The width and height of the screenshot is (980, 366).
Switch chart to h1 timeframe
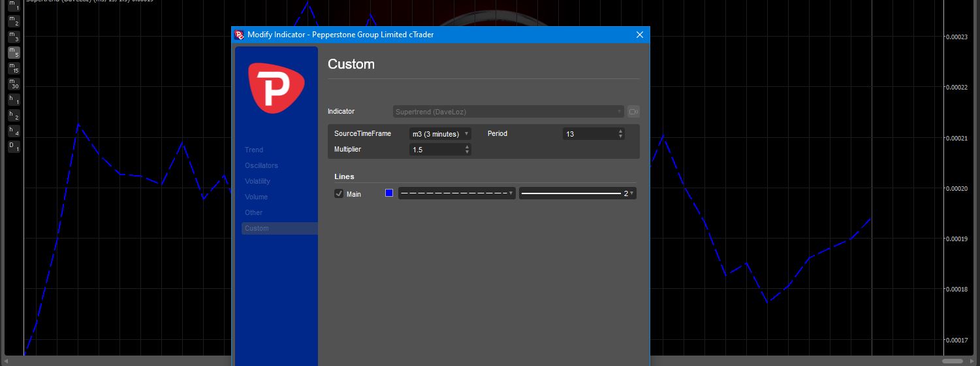14,100
